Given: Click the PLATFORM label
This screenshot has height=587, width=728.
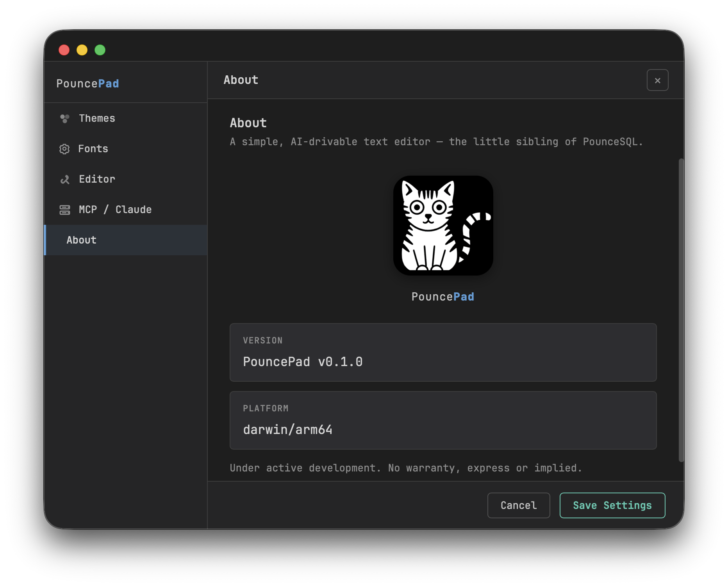Looking at the screenshot, I should (x=266, y=409).
